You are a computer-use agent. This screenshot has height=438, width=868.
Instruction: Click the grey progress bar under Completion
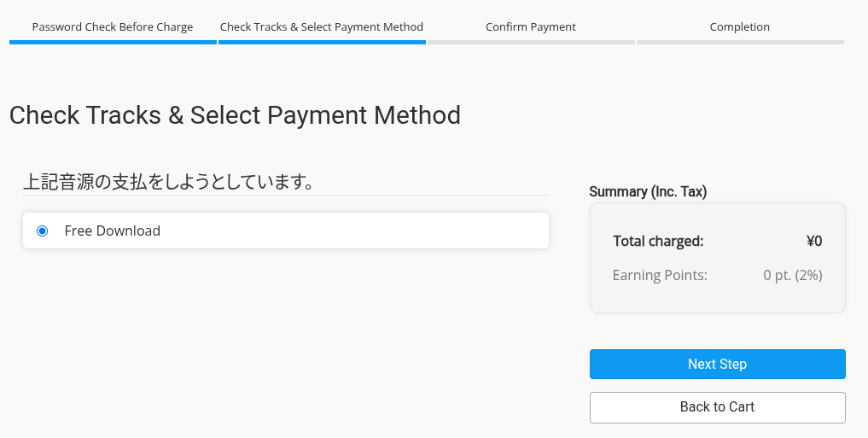click(740, 42)
